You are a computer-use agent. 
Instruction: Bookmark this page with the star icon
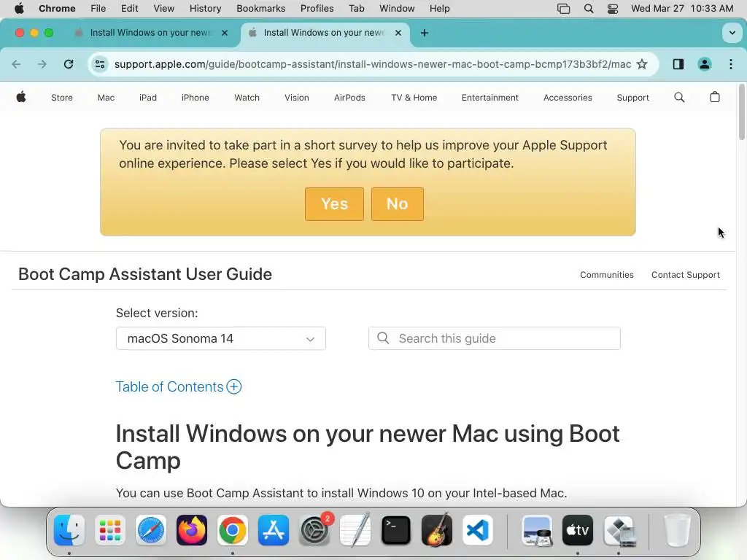click(x=642, y=64)
